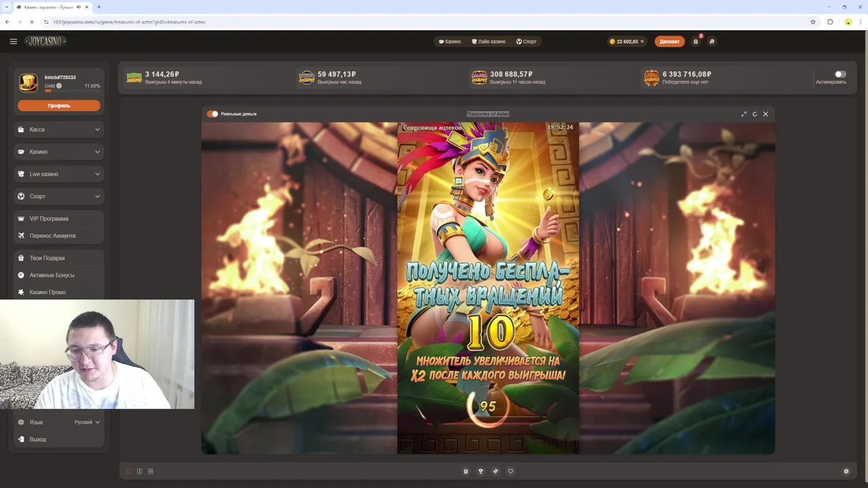Open the gift box icon with badge
This screenshot has width=868, height=488.
[x=695, y=41]
